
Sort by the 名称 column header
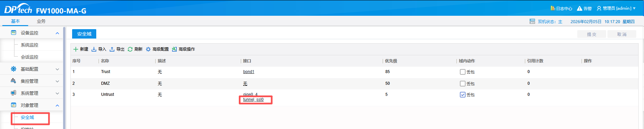(105, 61)
